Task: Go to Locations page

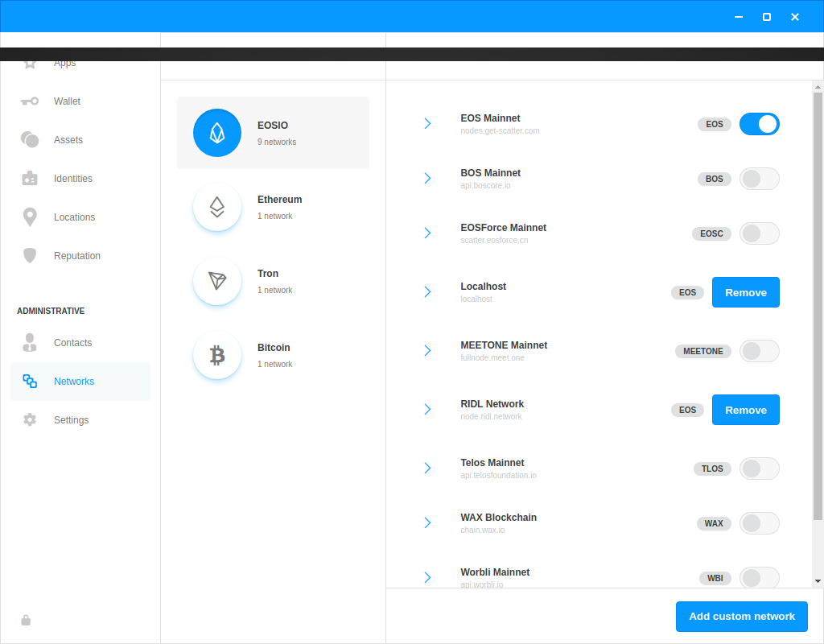Action: (x=80, y=217)
